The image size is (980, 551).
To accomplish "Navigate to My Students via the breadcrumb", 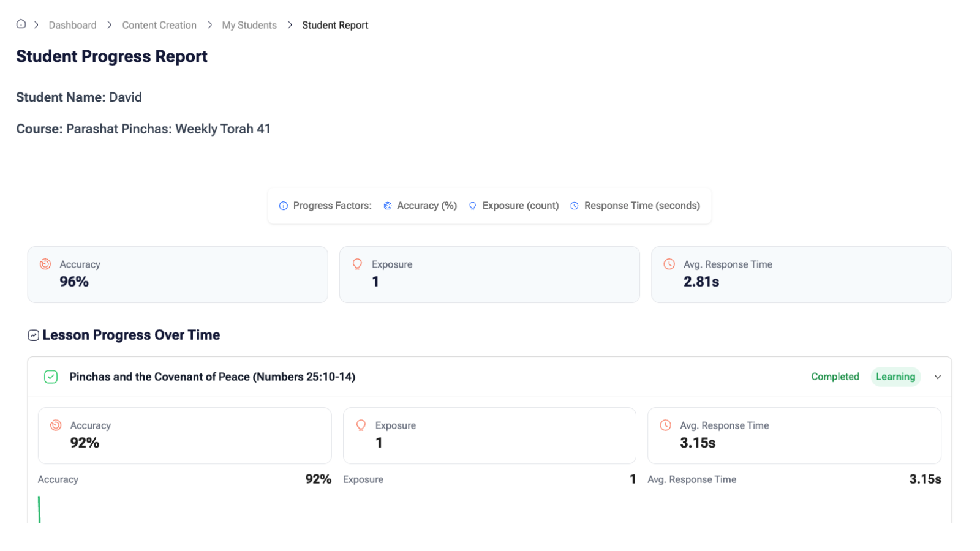I will click(249, 25).
